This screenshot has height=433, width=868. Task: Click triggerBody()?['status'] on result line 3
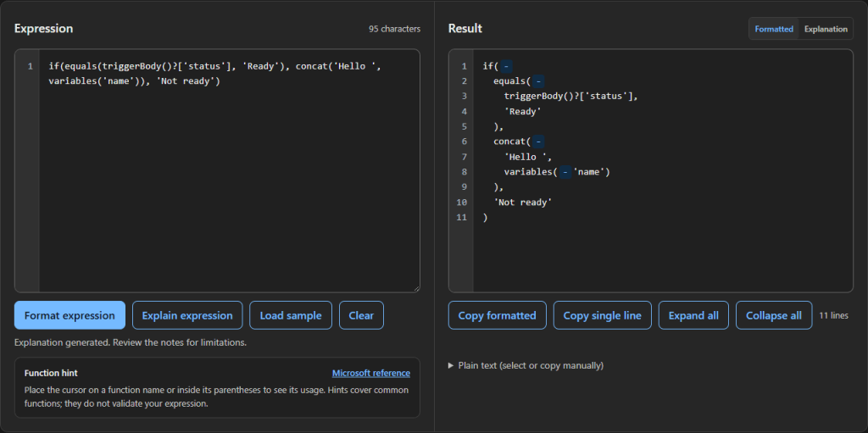pos(571,97)
